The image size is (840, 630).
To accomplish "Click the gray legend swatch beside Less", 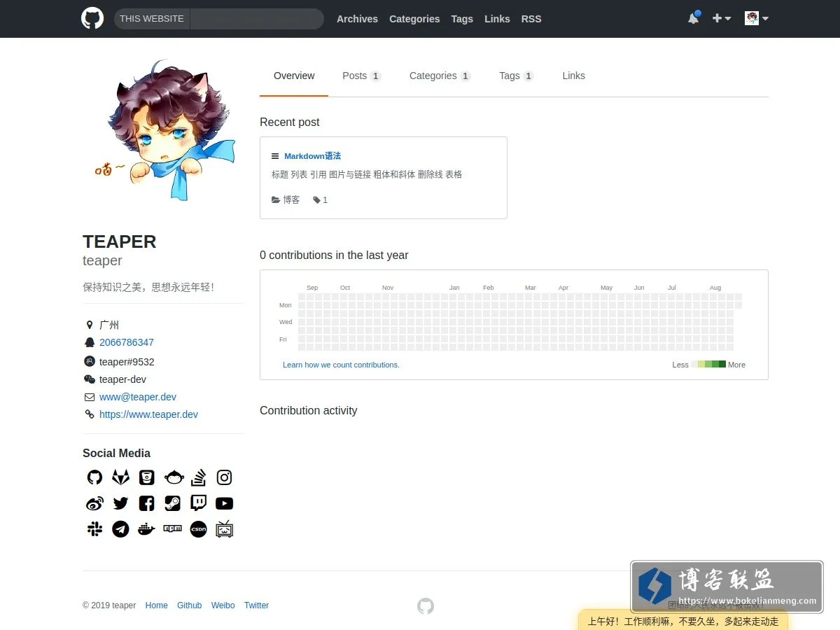I will point(694,364).
